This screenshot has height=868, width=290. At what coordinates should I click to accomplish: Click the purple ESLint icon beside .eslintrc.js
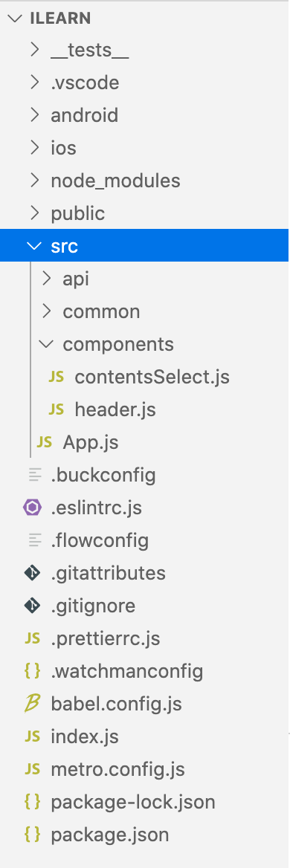(x=32, y=508)
